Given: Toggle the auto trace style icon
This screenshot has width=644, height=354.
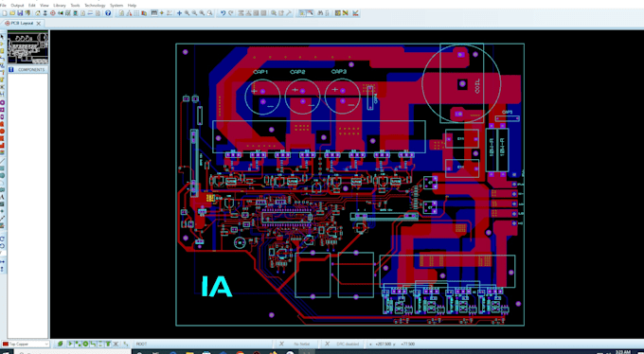Looking at the screenshot, I should 310,13.
